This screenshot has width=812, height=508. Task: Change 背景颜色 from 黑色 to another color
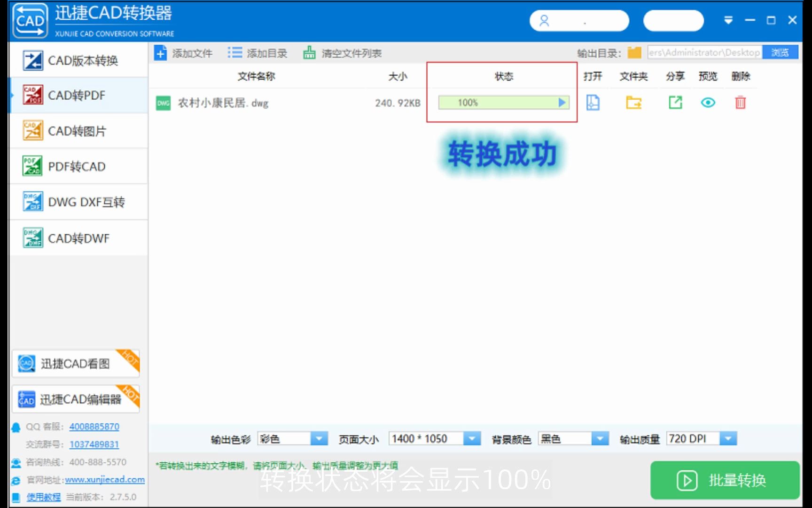tap(600, 438)
